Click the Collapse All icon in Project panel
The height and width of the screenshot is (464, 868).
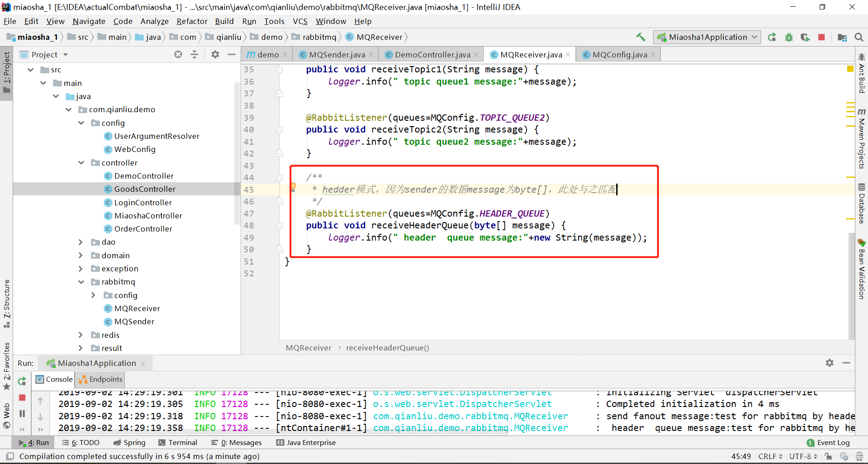(194, 54)
